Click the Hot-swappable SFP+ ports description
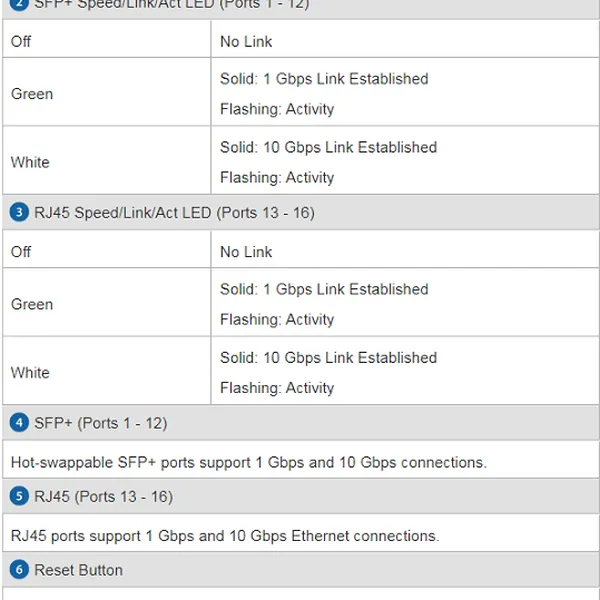 248,462
